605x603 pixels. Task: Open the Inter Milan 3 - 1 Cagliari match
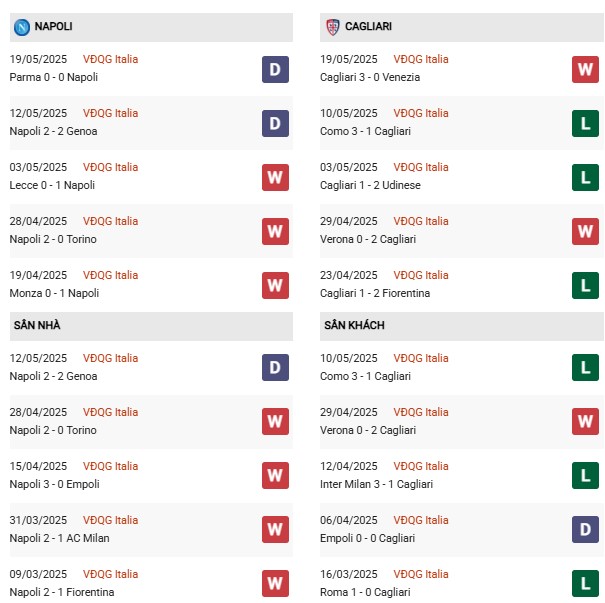click(376, 484)
